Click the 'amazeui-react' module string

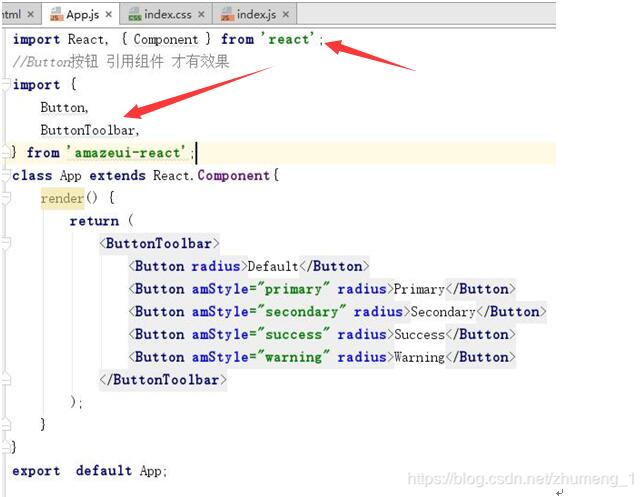click(126, 153)
